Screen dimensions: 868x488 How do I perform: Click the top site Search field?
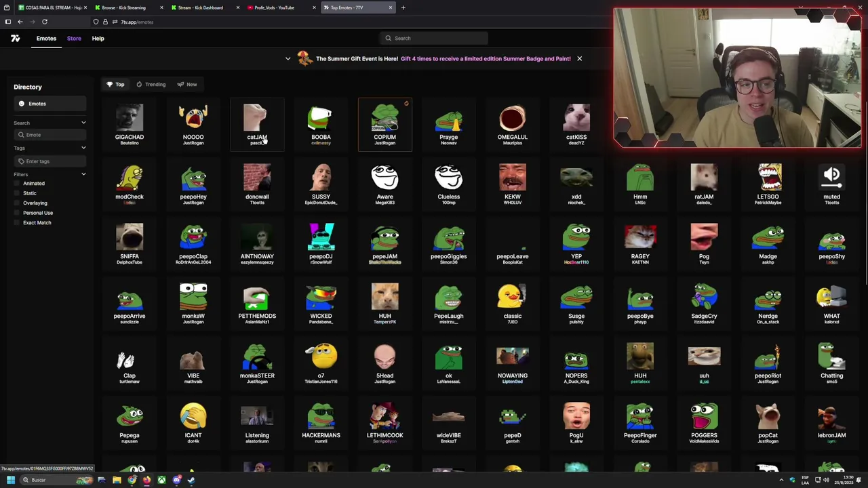(434, 39)
